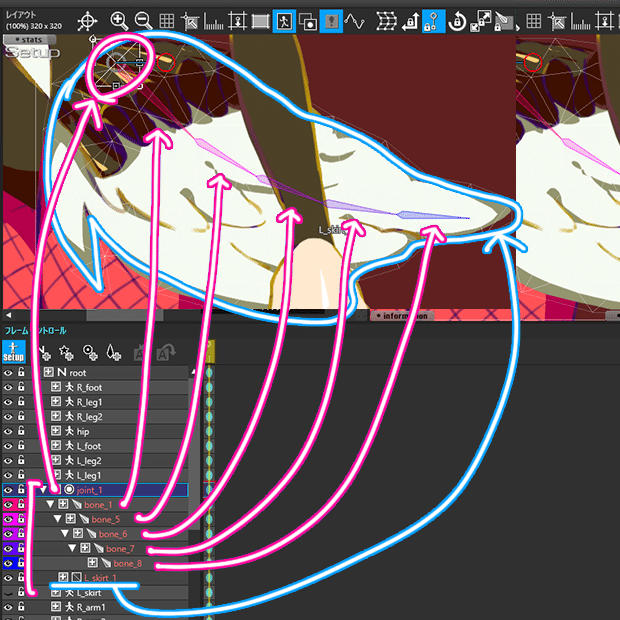Toggle the highlighted keyhole lock icon in toolbar
Image resolution: width=620 pixels, height=620 pixels.
pos(331,21)
